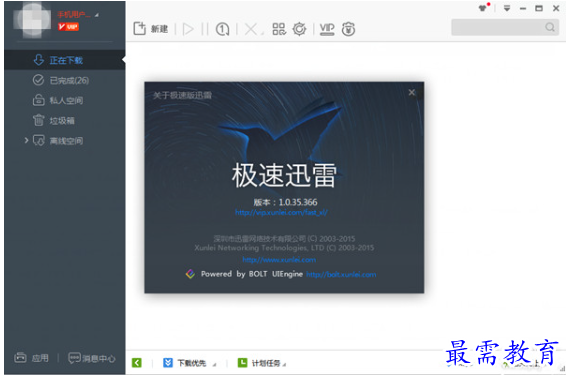This screenshot has width=567, height=384.
Task: Open Offline Space (离线空间) sidebar item
Action: 65,141
